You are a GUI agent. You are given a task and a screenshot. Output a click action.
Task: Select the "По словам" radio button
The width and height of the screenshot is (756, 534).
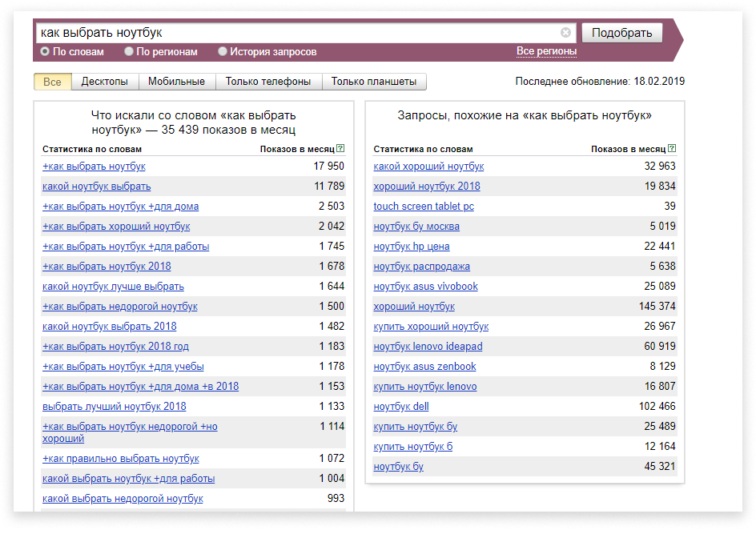pos(46,52)
